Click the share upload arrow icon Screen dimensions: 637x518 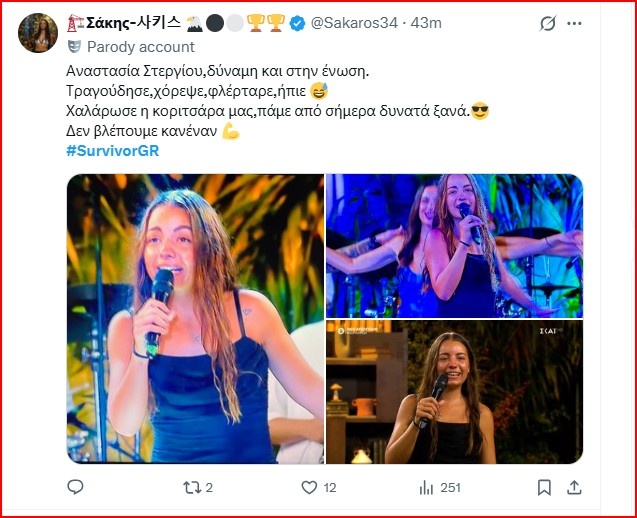[x=576, y=488]
